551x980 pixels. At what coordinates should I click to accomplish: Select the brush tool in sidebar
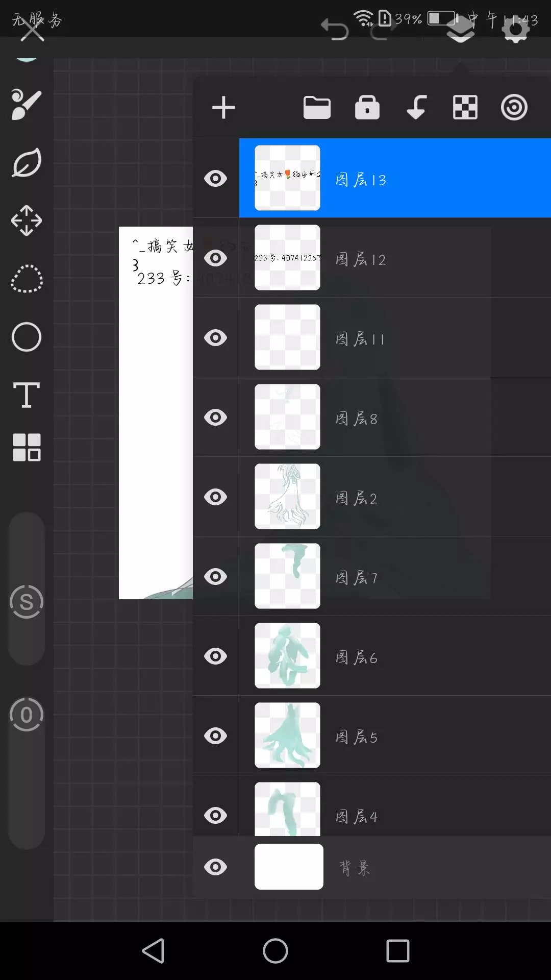click(x=27, y=104)
